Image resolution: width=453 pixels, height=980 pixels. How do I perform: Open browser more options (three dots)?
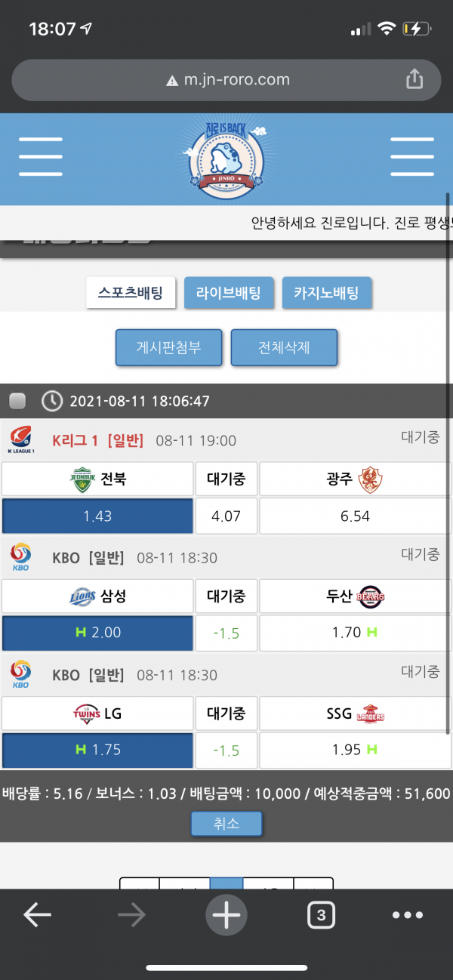(408, 915)
